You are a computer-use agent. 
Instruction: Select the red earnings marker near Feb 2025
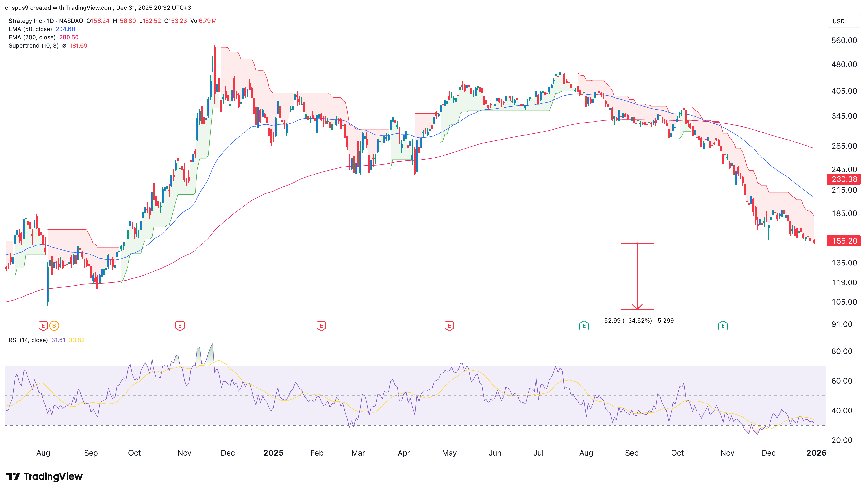321,326
